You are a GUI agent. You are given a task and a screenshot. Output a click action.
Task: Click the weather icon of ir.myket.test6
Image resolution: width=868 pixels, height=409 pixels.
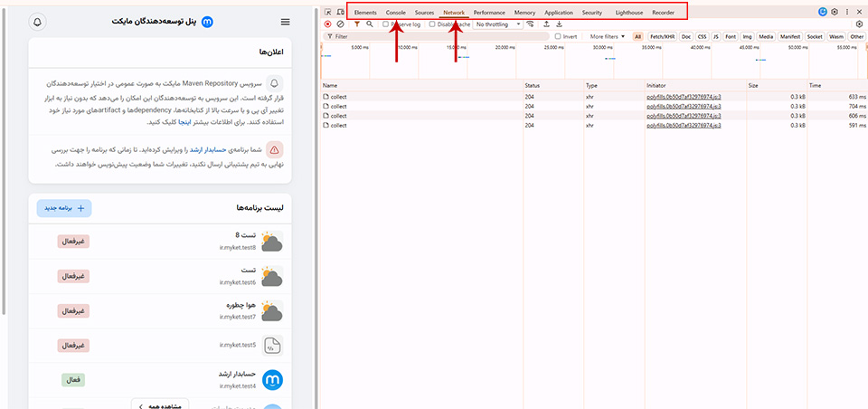click(272, 276)
